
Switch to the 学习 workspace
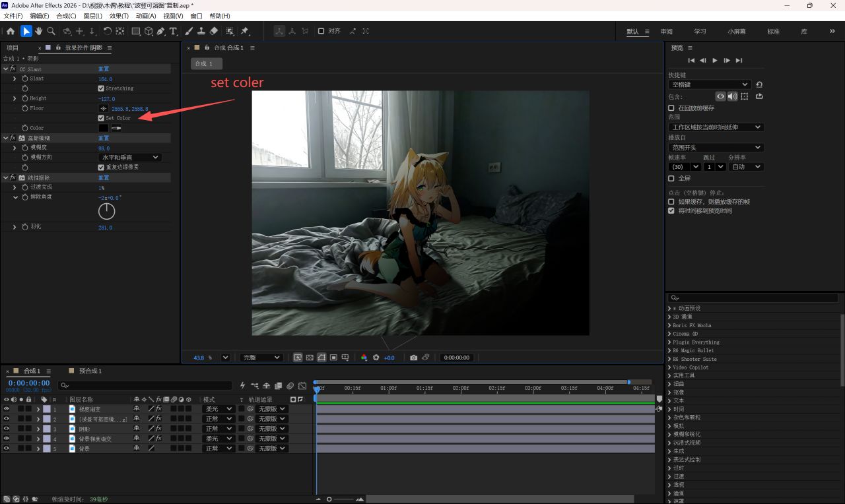[700, 32]
